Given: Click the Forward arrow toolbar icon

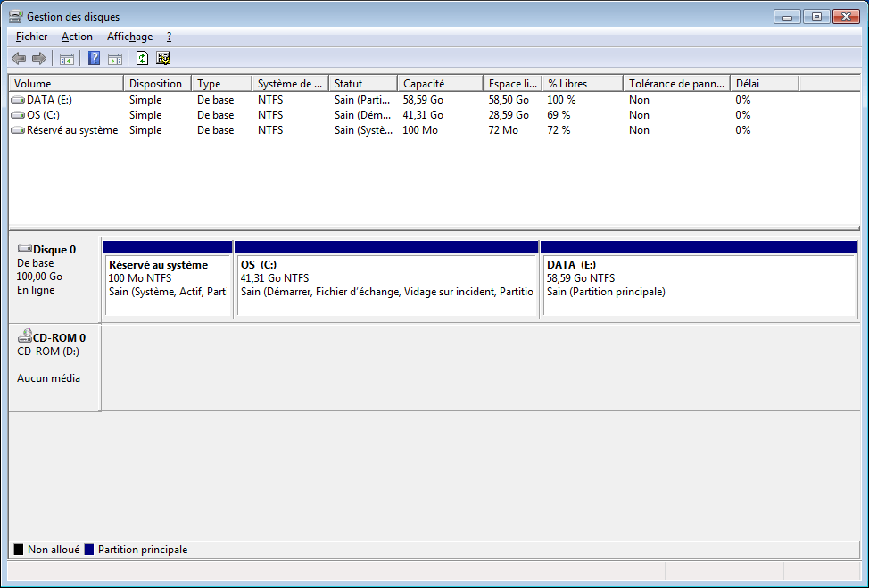Looking at the screenshot, I should click(38, 58).
